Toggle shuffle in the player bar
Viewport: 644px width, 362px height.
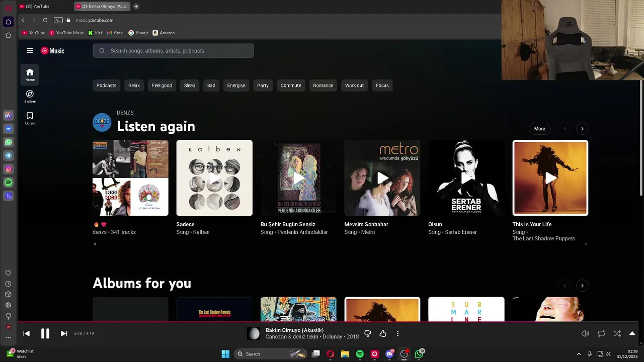coord(617,333)
